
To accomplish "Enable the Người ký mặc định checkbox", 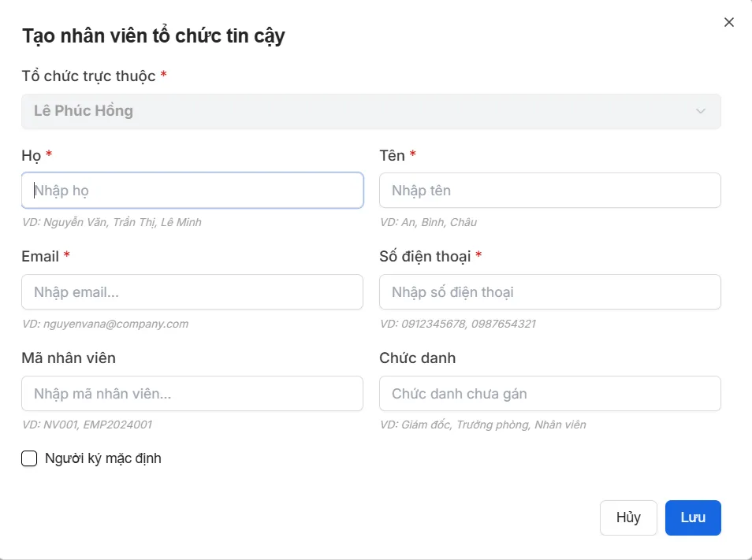I will 29,458.
